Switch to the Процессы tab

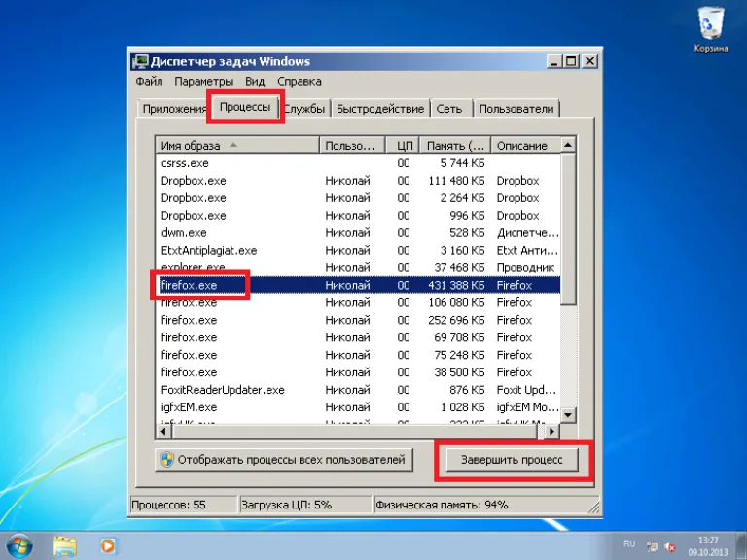(245, 107)
